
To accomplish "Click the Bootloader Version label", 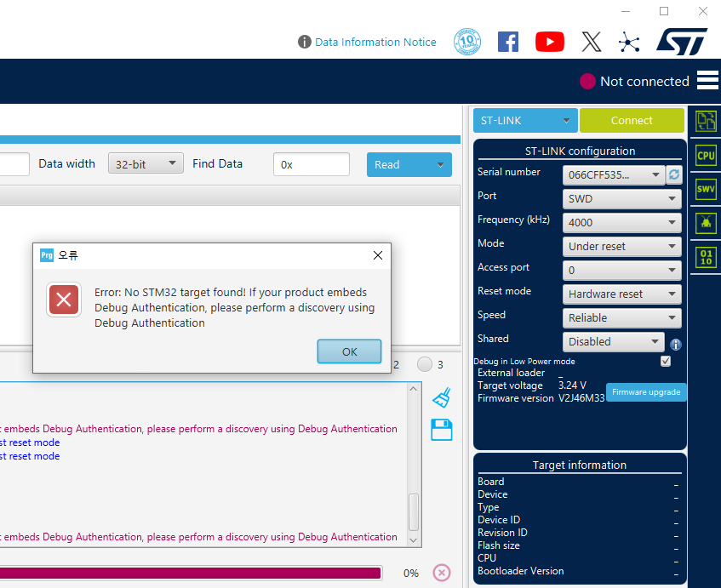I will coord(520,570).
